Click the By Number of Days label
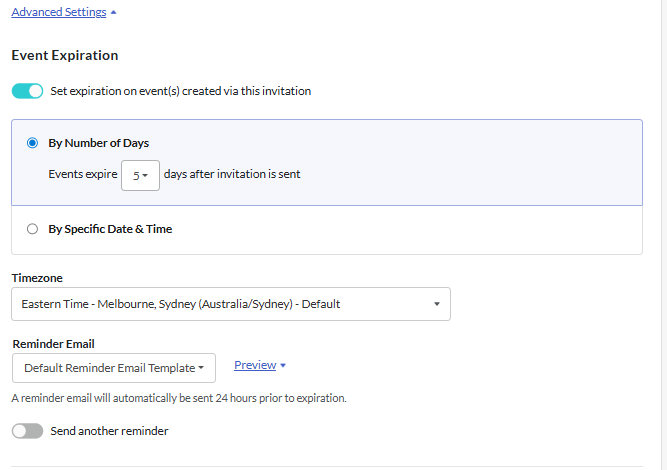Image resolution: width=667 pixels, height=470 pixels. [x=99, y=143]
